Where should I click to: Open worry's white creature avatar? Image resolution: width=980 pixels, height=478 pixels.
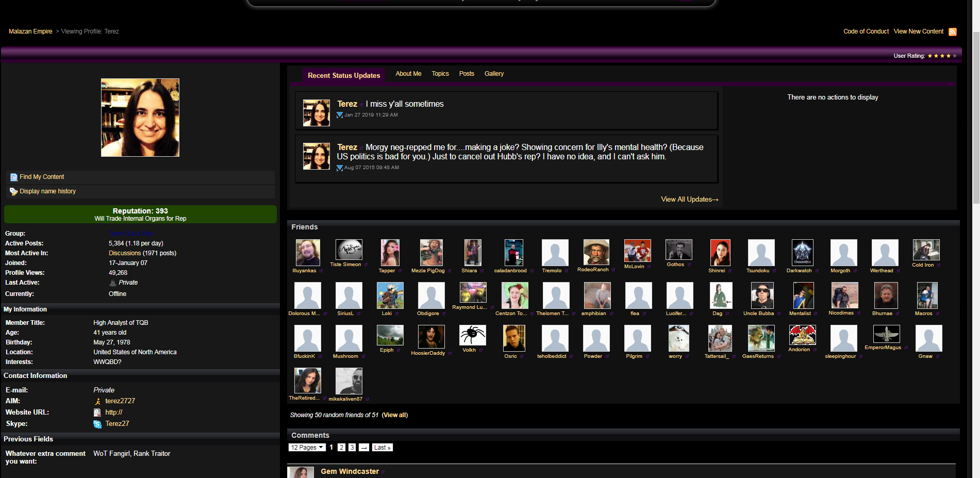tap(679, 338)
